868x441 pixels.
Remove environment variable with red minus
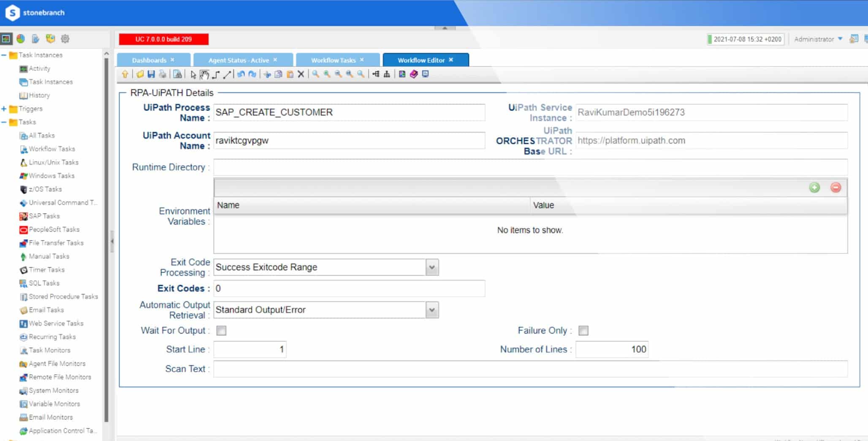point(835,187)
